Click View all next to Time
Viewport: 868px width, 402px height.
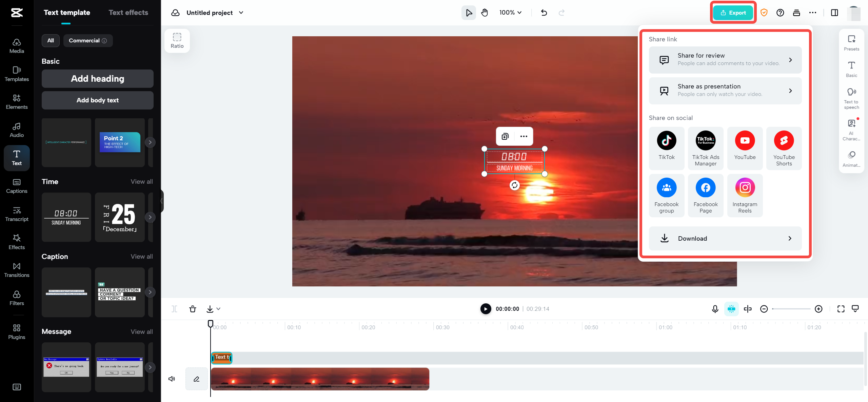click(142, 182)
